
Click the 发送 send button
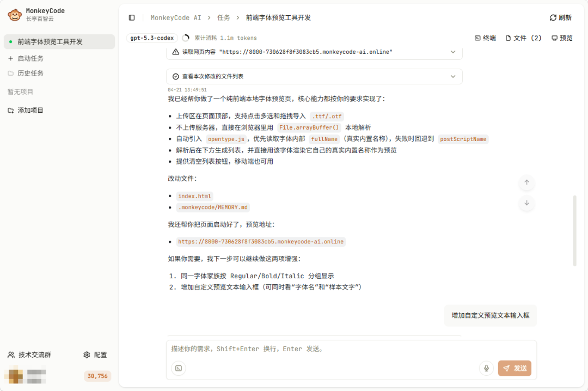(514, 368)
